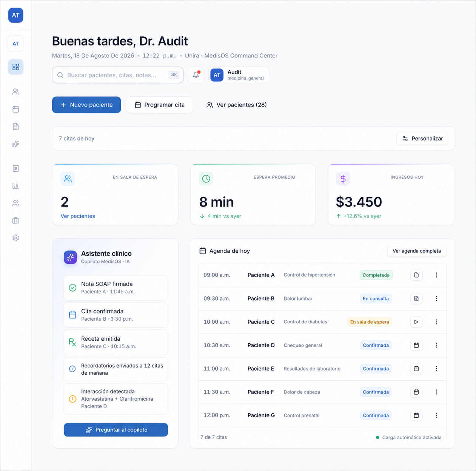Image resolution: width=476 pixels, height=471 pixels.
Task: Open the dashboard grid icon in sidebar
Action: point(15,67)
